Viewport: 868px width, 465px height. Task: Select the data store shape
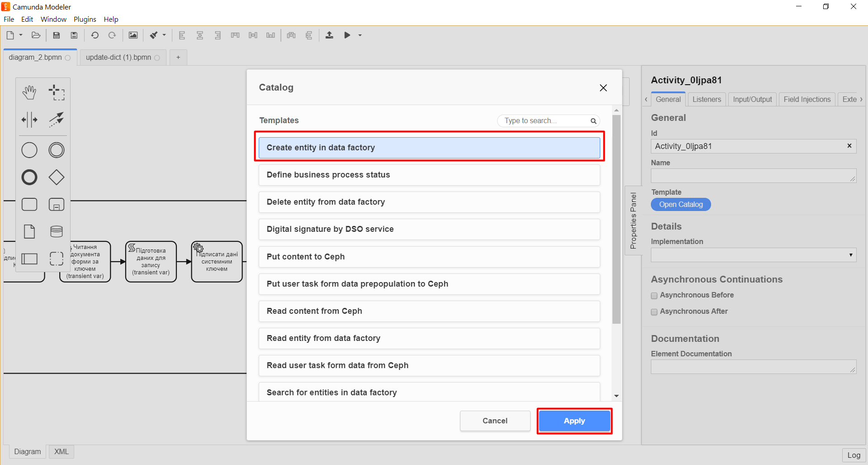(57, 231)
